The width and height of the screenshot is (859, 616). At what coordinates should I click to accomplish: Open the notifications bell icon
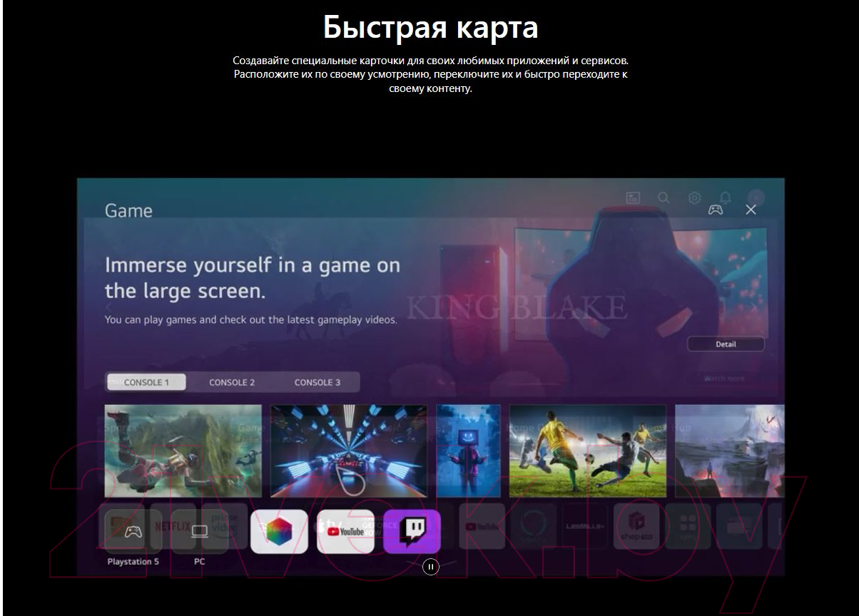725,198
